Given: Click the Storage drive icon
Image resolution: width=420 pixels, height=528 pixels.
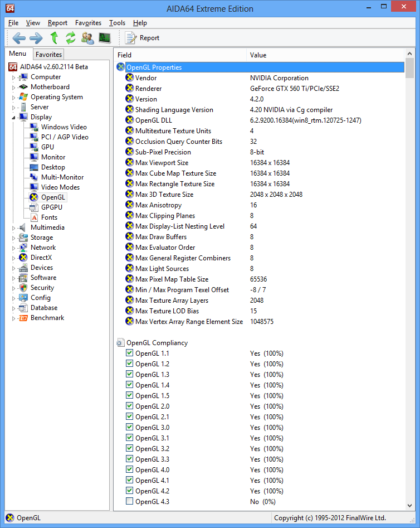Looking at the screenshot, I should click(23, 238).
